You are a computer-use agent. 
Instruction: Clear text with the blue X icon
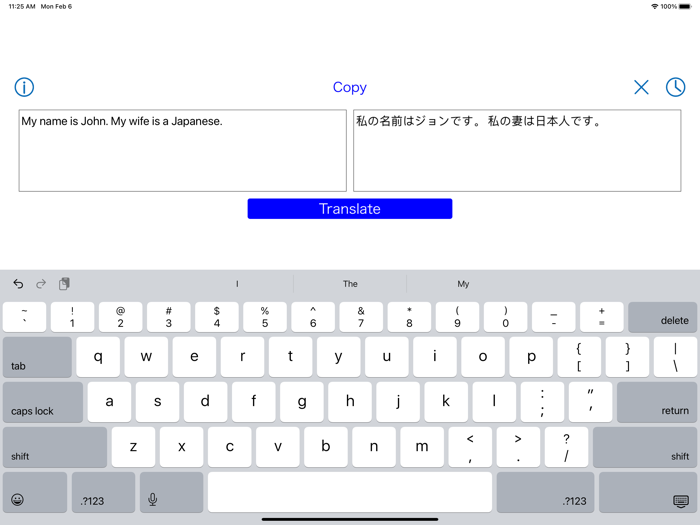(x=641, y=87)
